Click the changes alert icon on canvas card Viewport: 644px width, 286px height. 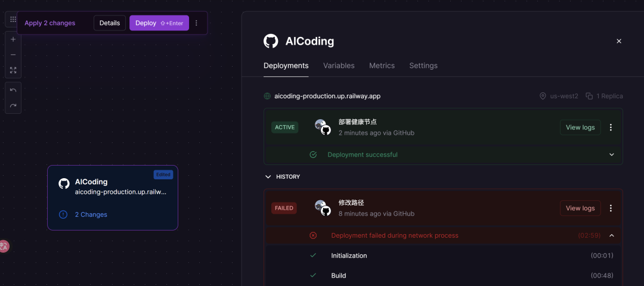pyautogui.click(x=63, y=214)
